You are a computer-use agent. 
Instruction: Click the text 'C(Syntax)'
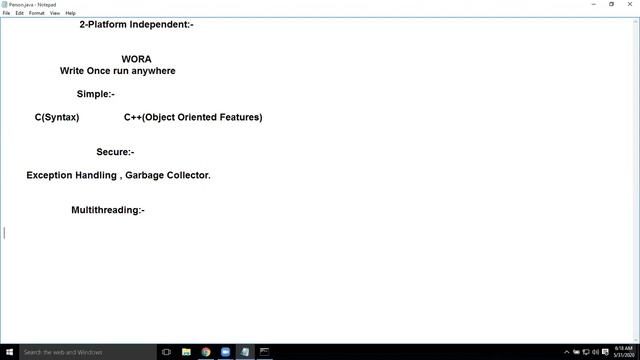[x=57, y=117]
